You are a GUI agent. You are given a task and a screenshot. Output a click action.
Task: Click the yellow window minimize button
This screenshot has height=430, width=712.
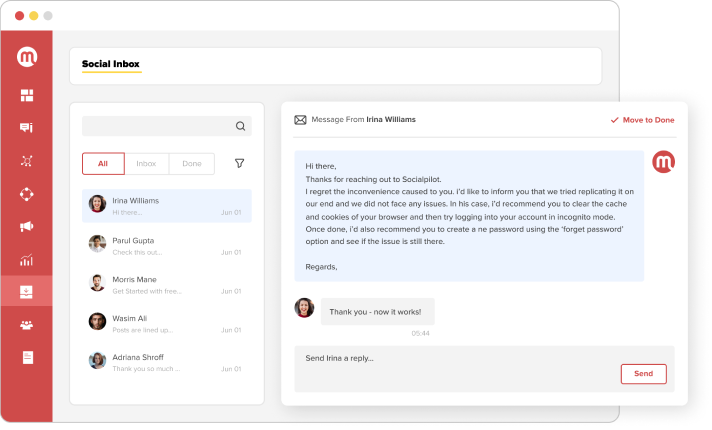[34, 16]
